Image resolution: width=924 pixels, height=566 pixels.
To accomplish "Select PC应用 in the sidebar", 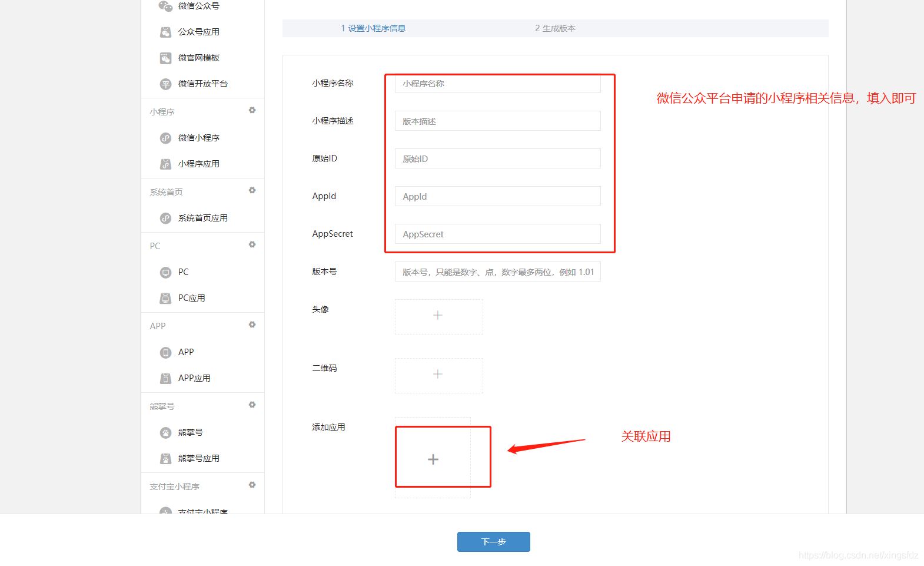I will (191, 298).
